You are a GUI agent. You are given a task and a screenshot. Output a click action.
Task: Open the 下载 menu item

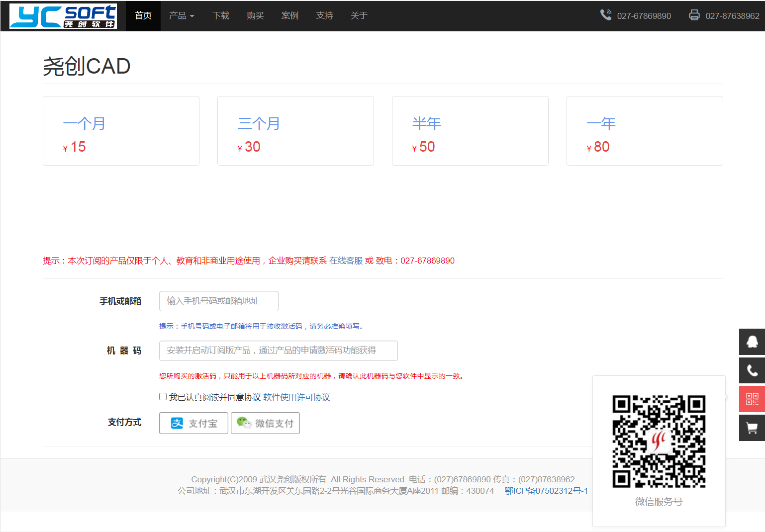pyautogui.click(x=221, y=16)
